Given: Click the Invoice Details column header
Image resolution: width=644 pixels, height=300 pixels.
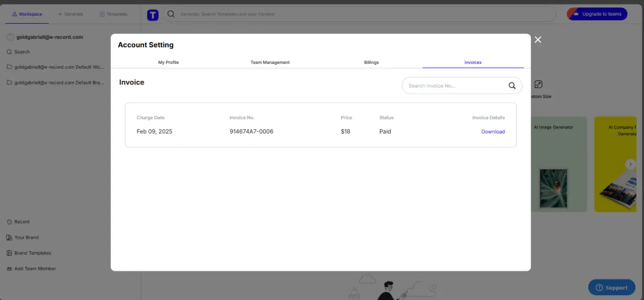Looking at the screenshot, I should point(489,118).
